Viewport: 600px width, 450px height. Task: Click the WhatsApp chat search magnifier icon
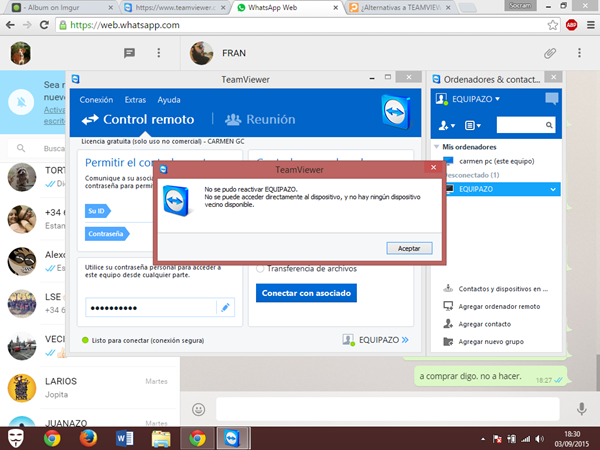[x=21, y=148]
